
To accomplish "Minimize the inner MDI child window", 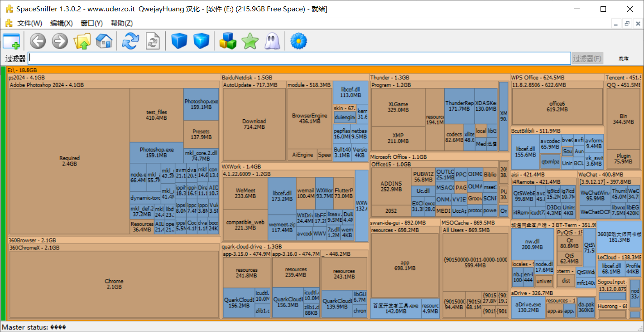I will pos(616,23).
